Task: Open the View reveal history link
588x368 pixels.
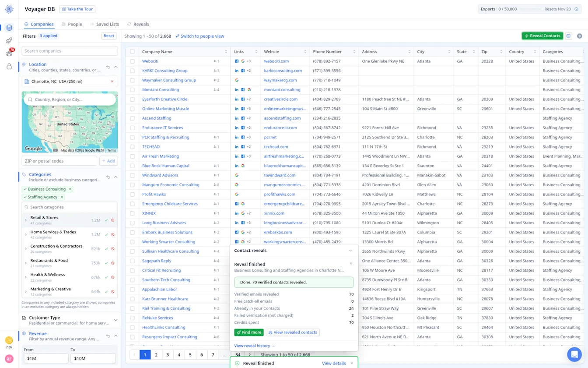Action: pos(255,346)
